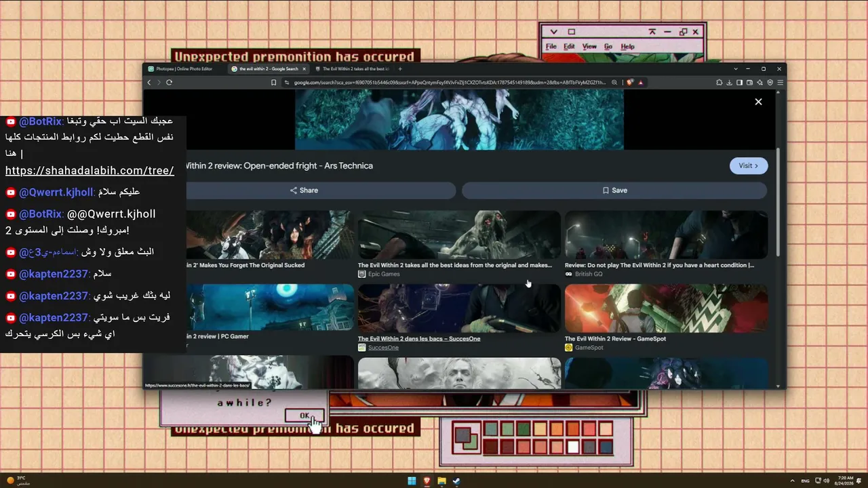Click the Visit button for the Ars Technica image
Screen dimensions: 868x488
[749, 166]
